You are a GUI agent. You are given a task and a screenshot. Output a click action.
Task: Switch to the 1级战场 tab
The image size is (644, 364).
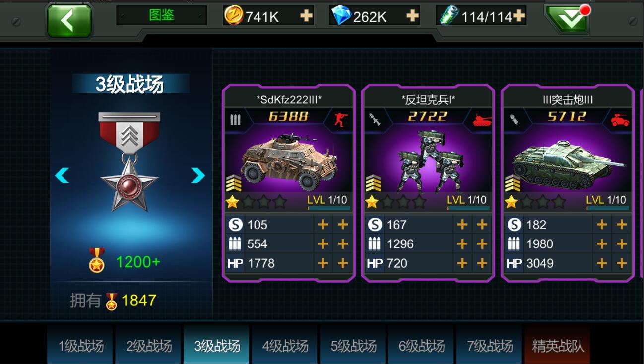tap(81, 345)
